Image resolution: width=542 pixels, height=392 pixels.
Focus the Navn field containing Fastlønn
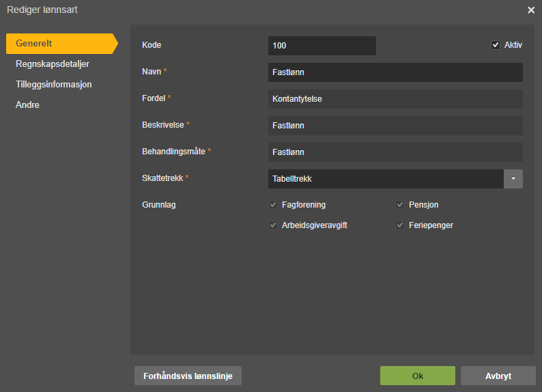[395, 72]
